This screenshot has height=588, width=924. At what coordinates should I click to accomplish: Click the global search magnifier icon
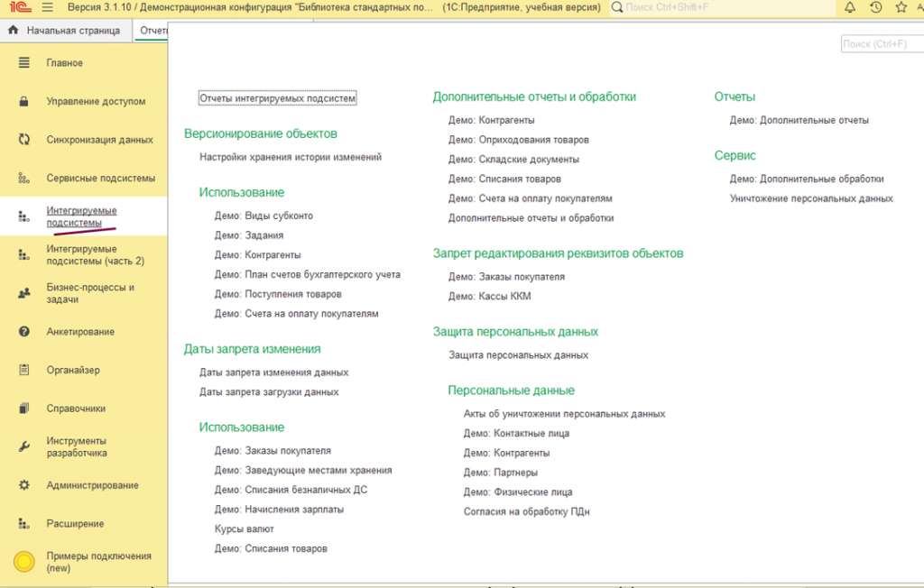[617, 7]
